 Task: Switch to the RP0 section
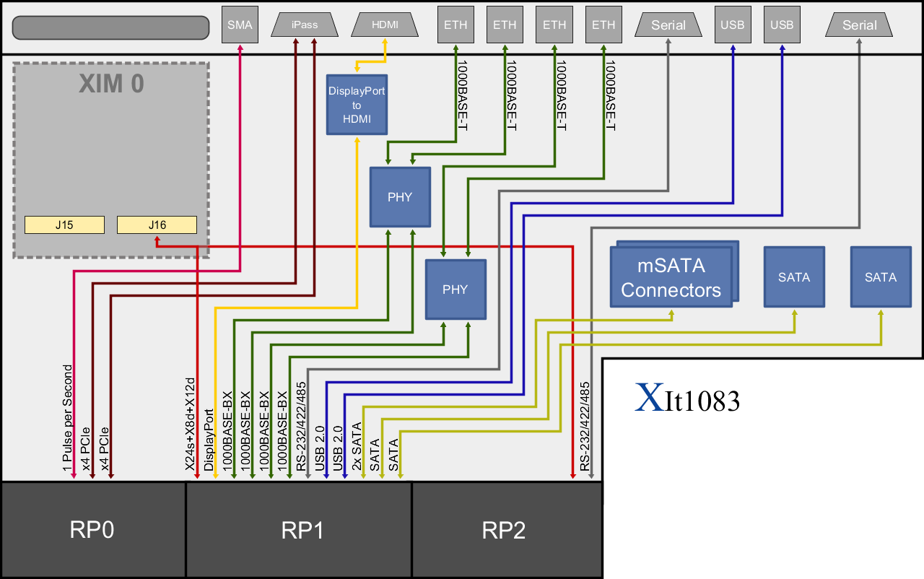click(x=92, y=529)
